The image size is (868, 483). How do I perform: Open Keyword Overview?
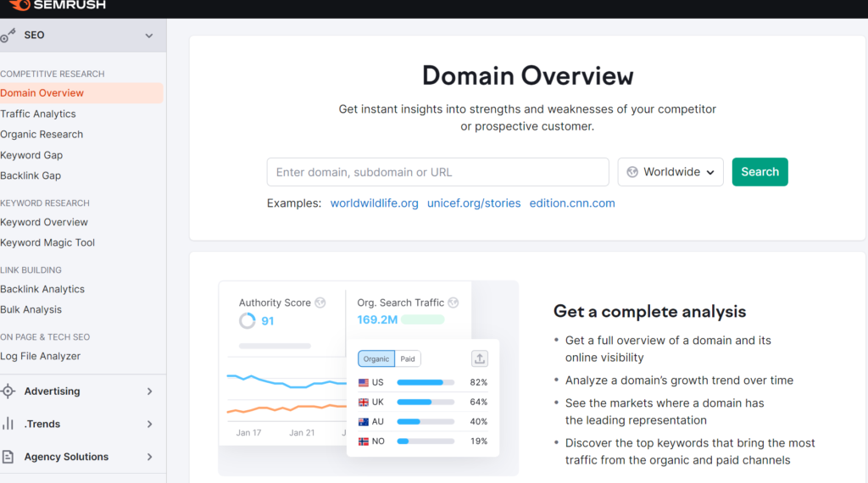click(44, 222)
